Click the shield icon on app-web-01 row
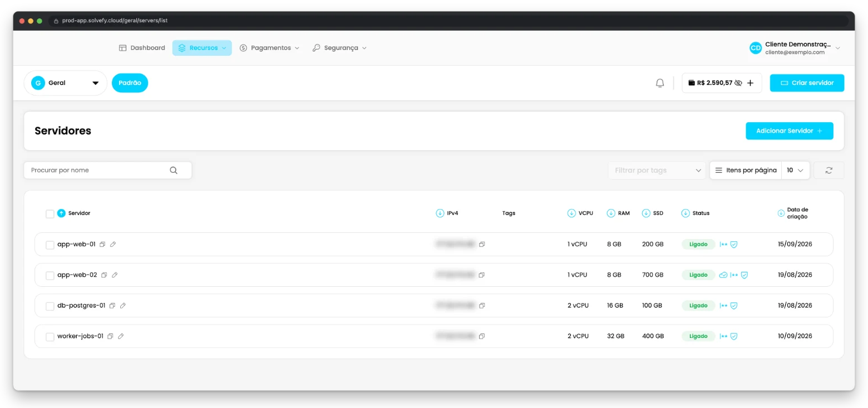The image size is (868, 408). [x=734, y=244]
